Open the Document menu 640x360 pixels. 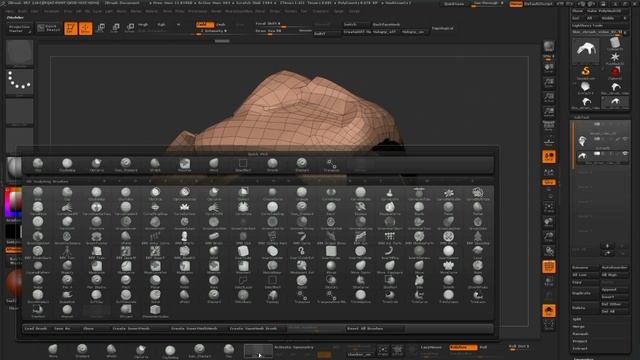[x=51, y=11]
